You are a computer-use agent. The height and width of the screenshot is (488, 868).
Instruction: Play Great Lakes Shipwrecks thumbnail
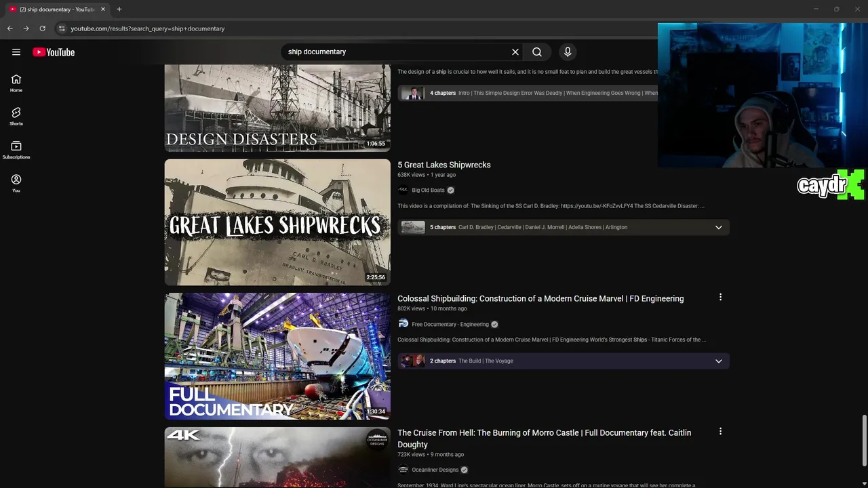(x=277, y=222)
